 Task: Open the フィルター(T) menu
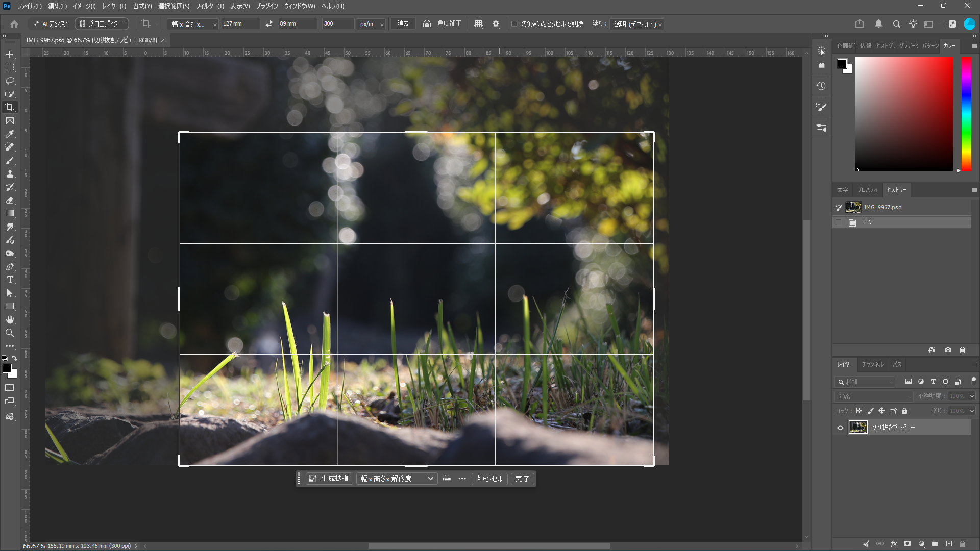210,6
